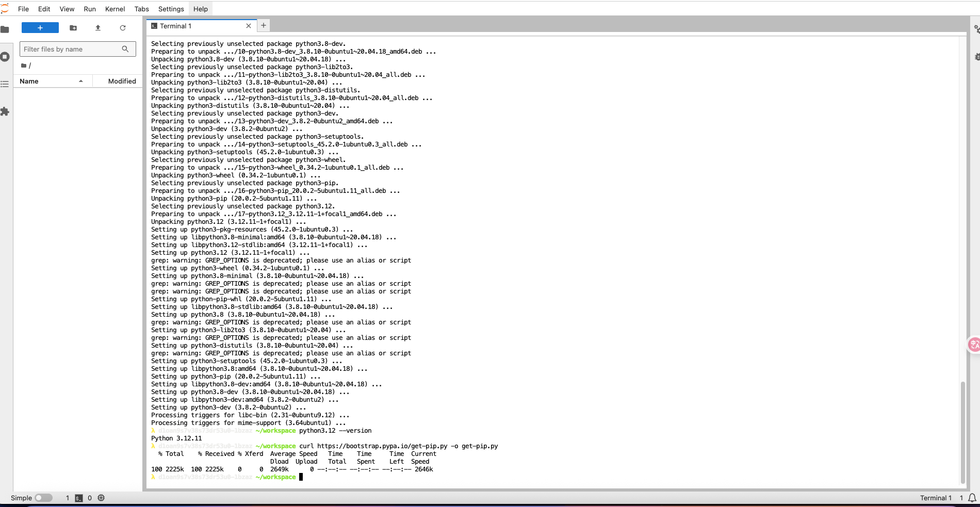Open the View menu
This screenshot has height=507, width=980.
pos(67,9)
